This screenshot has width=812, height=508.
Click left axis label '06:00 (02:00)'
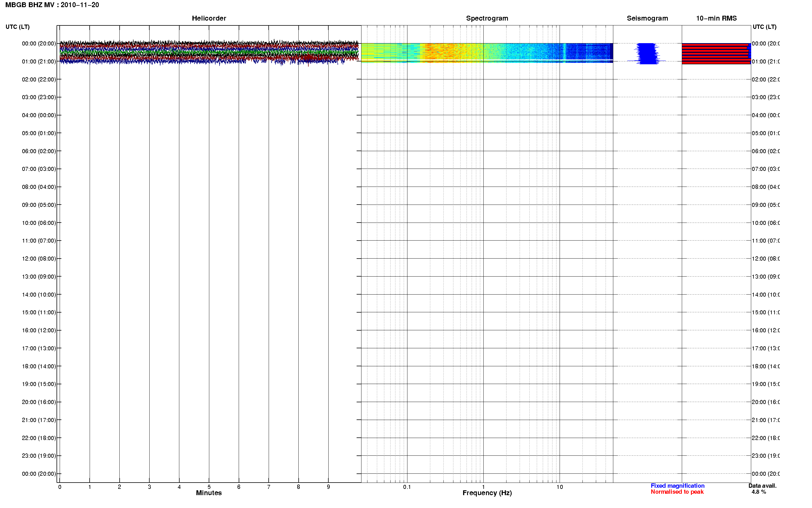tap(39, 151)
